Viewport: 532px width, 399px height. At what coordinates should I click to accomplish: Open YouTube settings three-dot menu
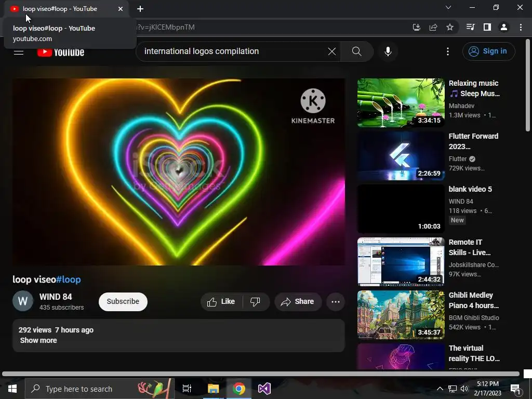click(448, 51)
